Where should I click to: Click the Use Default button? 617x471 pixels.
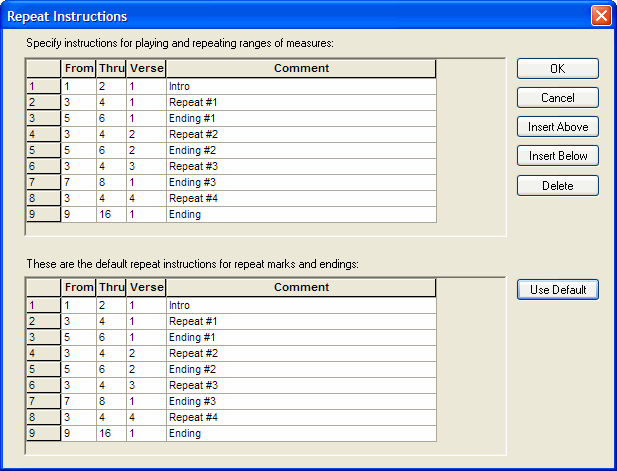(557, 290)
